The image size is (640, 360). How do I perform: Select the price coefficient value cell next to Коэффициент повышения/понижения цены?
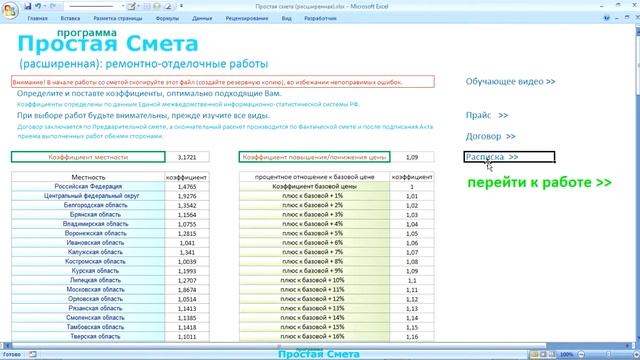(x=412, y=157)
